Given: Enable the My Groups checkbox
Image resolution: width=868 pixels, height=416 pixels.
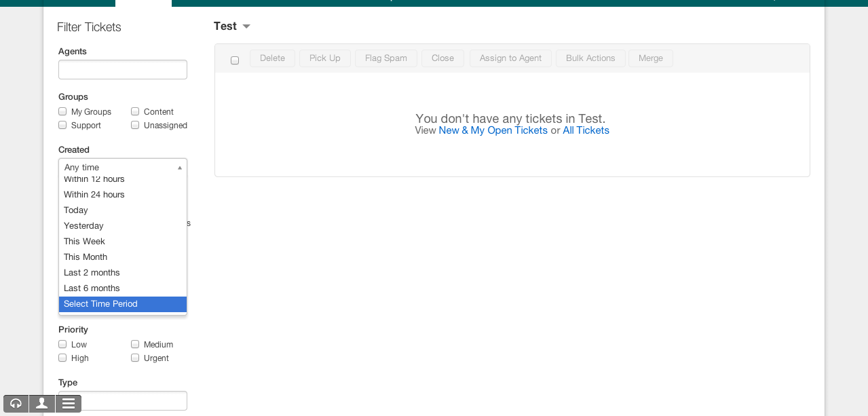Looking at the screenshot, I should [x=62, y=111].
